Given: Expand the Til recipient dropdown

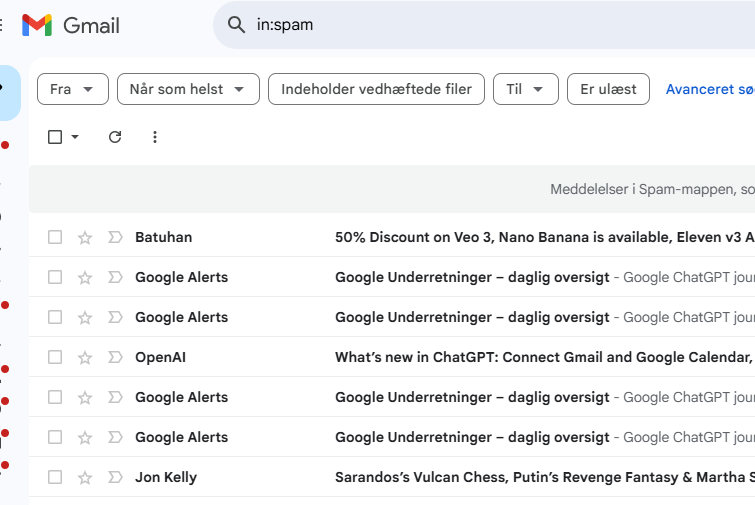Looking at the screenshot, I should [x=525, y=89].
